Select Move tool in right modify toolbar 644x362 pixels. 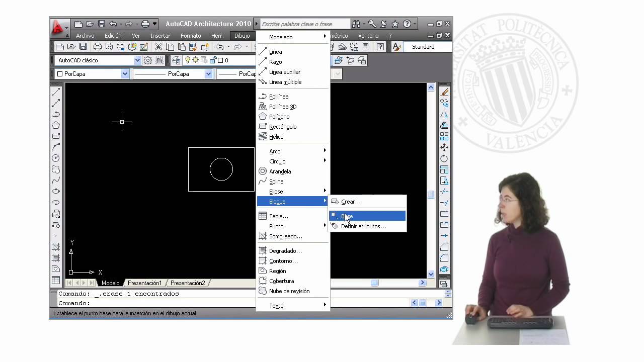tap(444, 147)
